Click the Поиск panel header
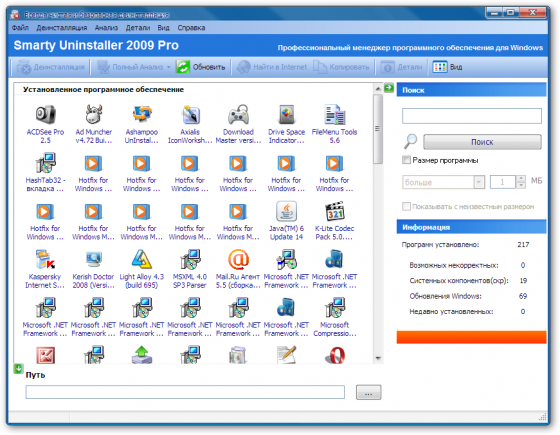Viewport: 560px width, 435px height. (x=471, y=90)
